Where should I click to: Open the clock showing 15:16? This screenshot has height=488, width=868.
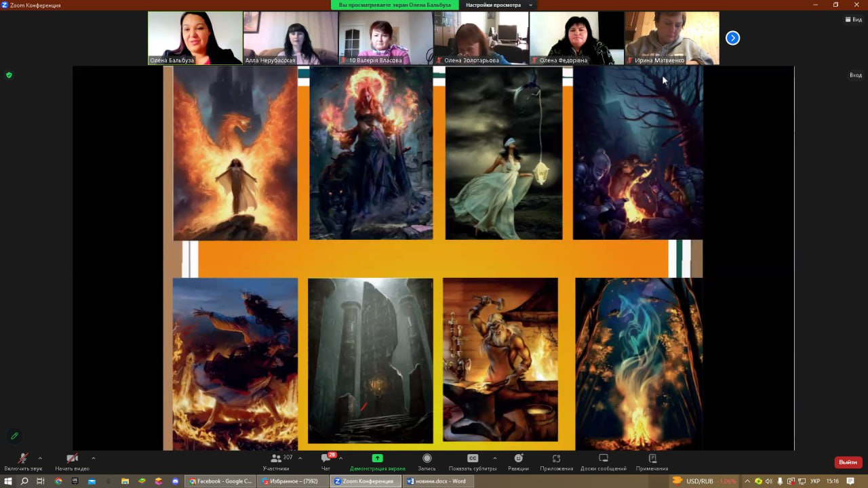point(833,481)
